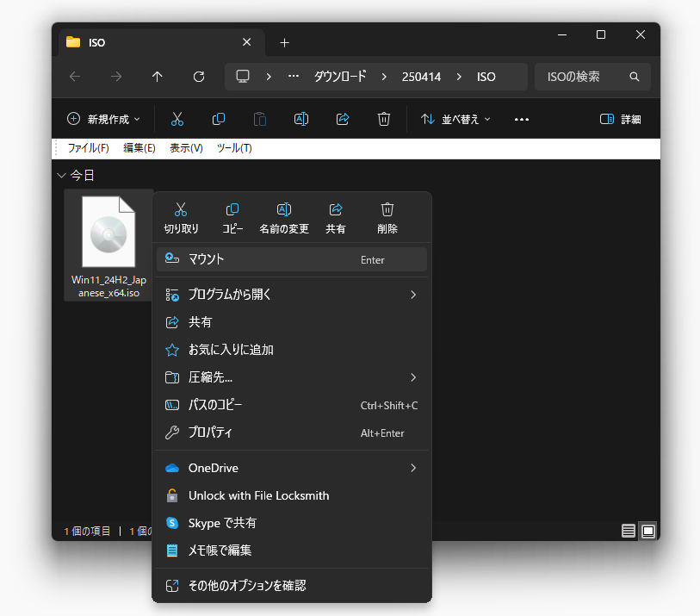Switch to large icons view in the status bar
This screenshot has width=700, height=616.
pyautogui.click(x=647, y=531)
